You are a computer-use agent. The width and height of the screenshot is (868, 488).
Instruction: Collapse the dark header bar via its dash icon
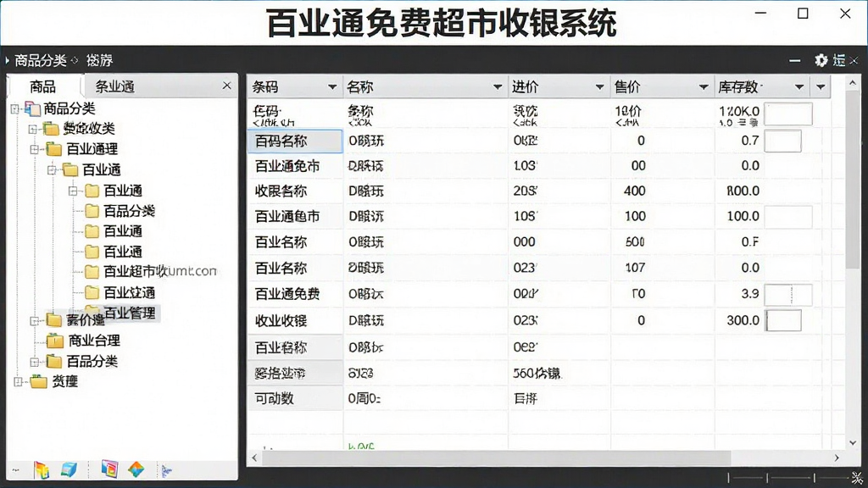point(795,61)
